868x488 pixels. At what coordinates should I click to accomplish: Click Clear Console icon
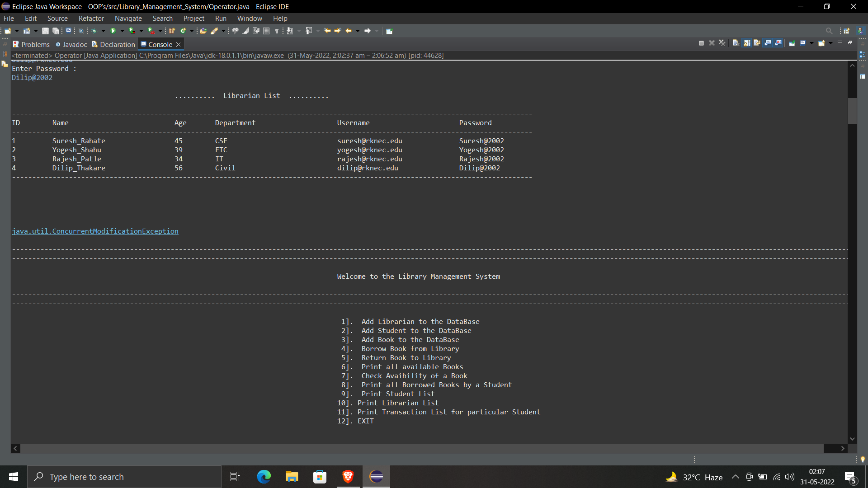click(x=736, y=43)
